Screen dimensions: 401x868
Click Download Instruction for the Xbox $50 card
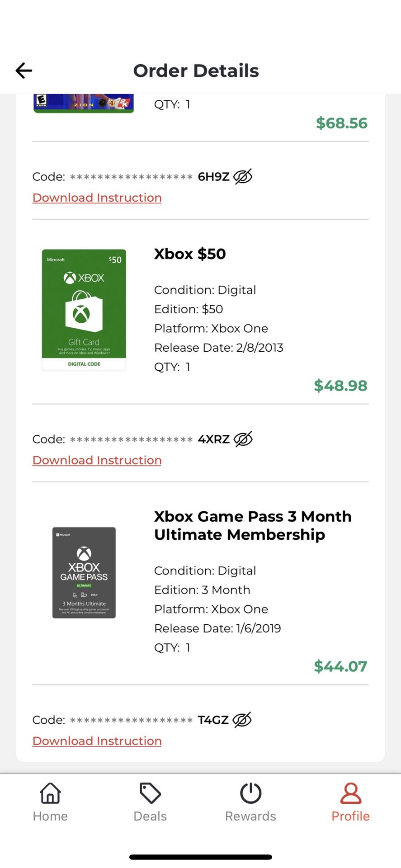pyautogui.click(x=96, y=460)
